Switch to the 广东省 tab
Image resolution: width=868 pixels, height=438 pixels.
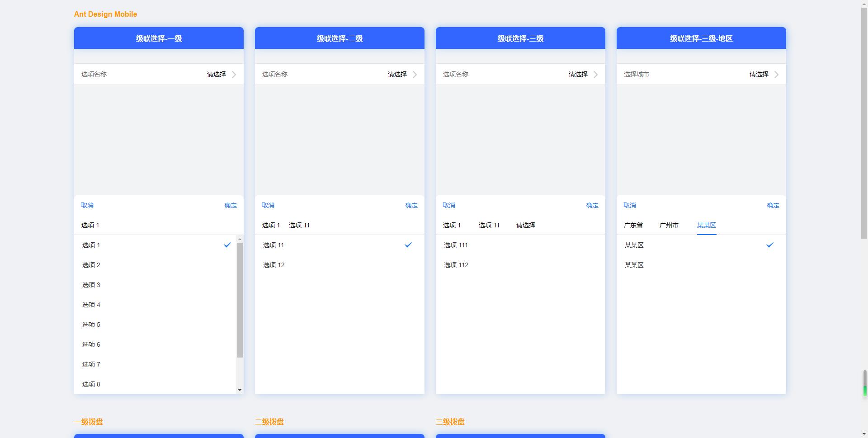[633, 225]
